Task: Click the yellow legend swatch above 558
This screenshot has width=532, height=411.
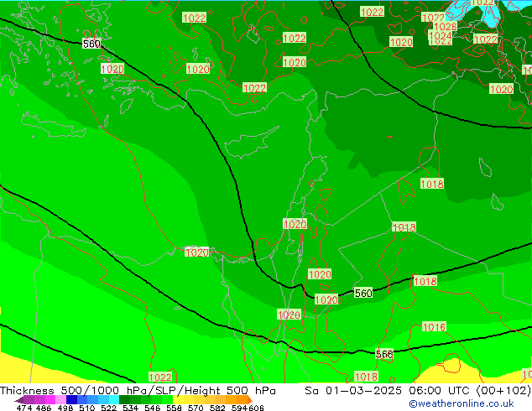Action: (178, 399)
